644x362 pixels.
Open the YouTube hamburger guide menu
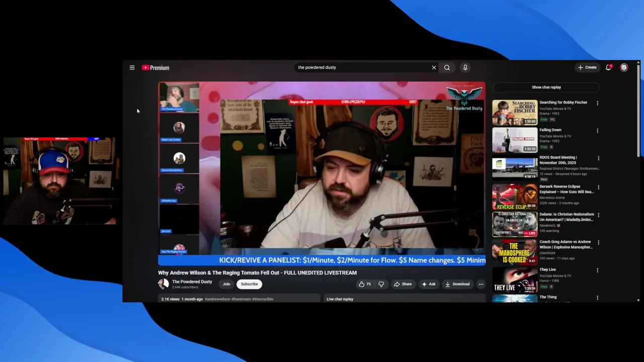click(x=132, y=67)
